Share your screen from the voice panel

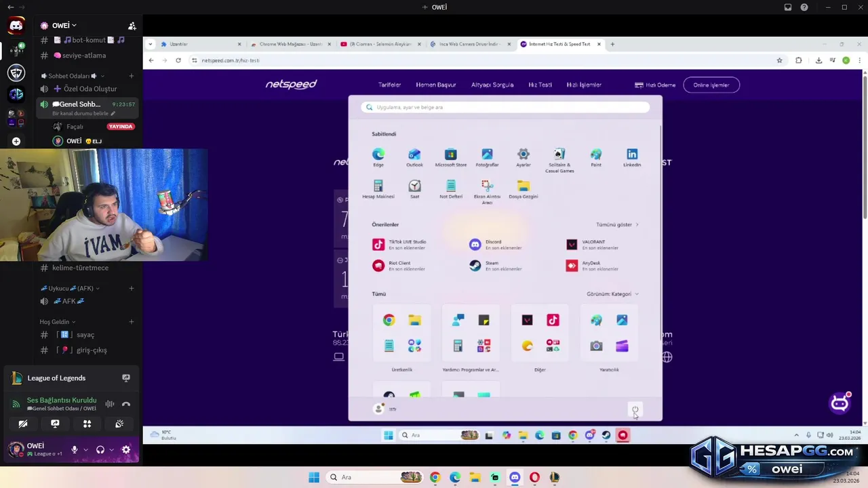(x=55, y=424)
